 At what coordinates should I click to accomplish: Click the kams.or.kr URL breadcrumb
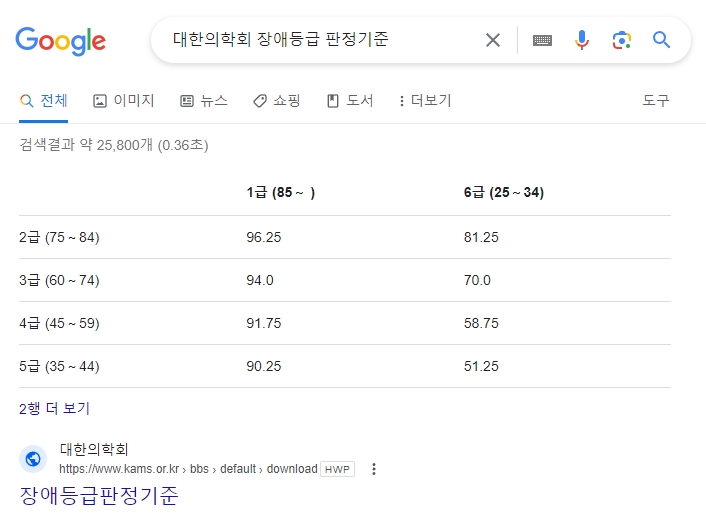[x=188, y=469]
